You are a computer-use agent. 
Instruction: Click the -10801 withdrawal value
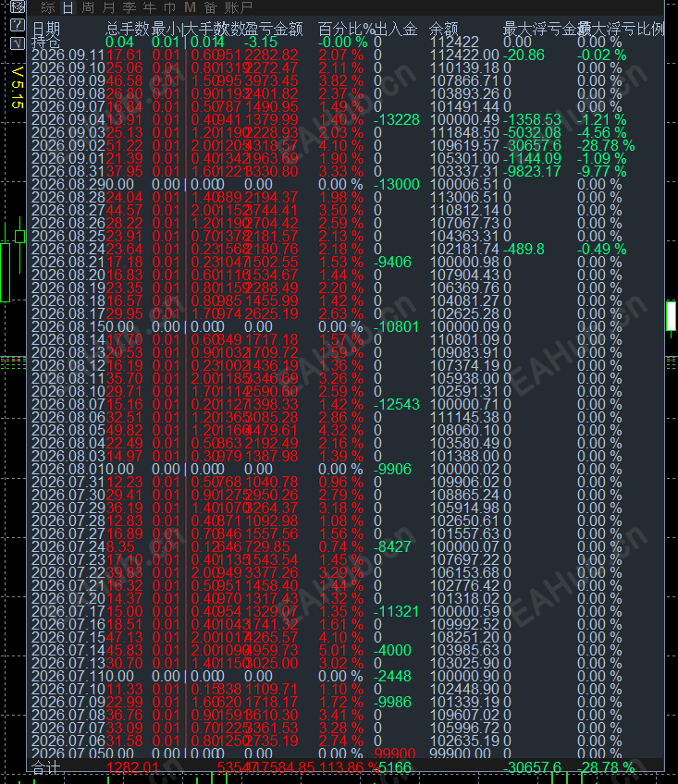pyautogui.click(x=397, y=326)
